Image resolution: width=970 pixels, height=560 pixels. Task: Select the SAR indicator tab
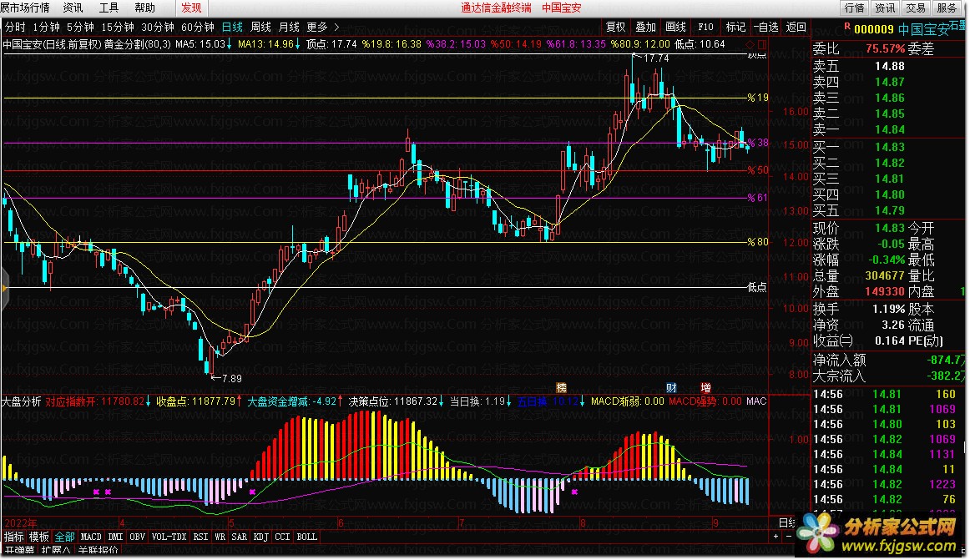point(239,537)
